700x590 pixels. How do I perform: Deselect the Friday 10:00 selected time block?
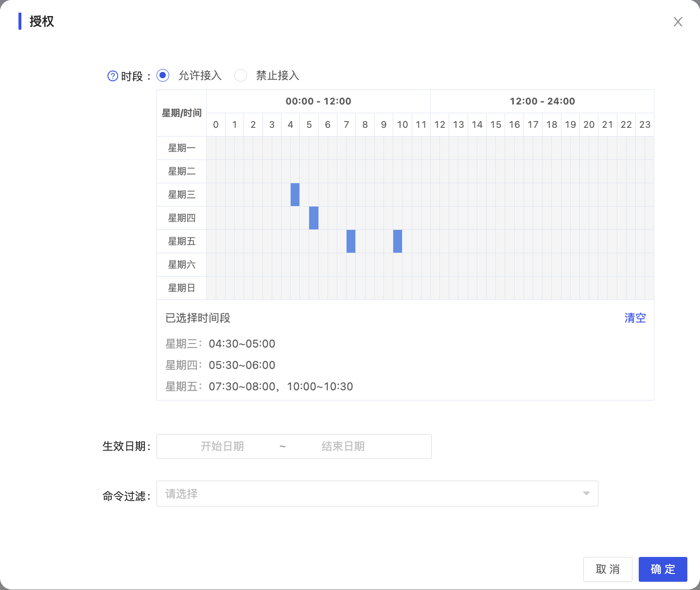pyautogui.click(x=398, y=241)
